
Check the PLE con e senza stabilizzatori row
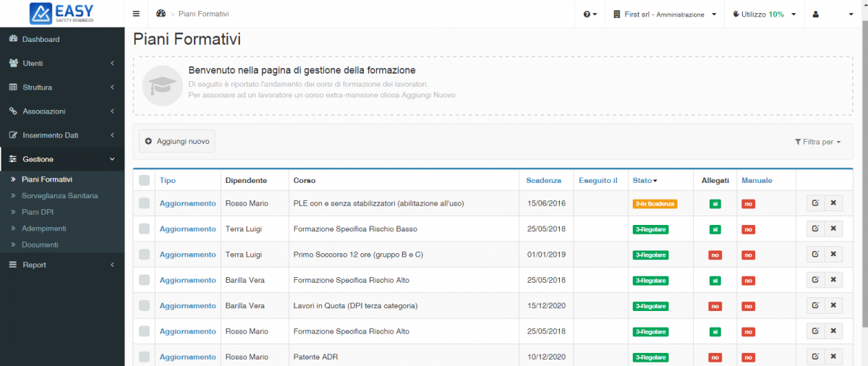[144, 203]
